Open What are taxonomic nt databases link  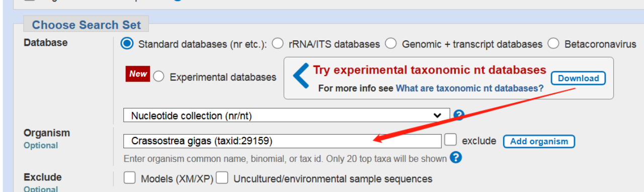coord(470,88)
